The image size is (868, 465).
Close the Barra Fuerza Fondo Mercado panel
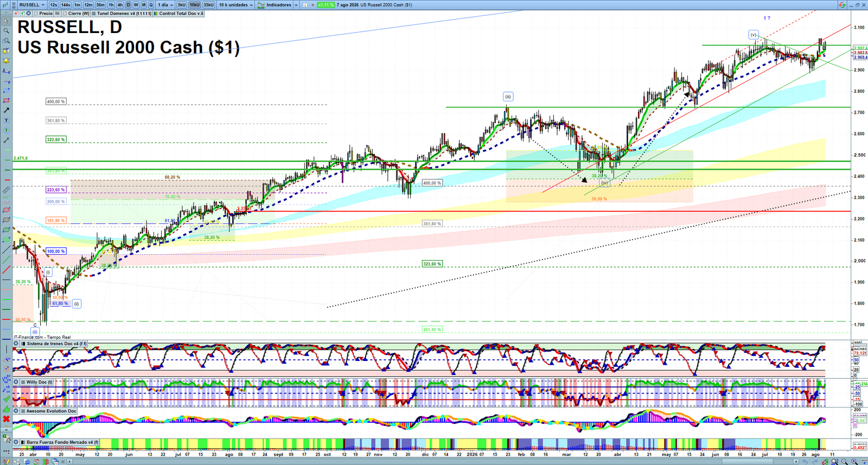pos(16,442)
